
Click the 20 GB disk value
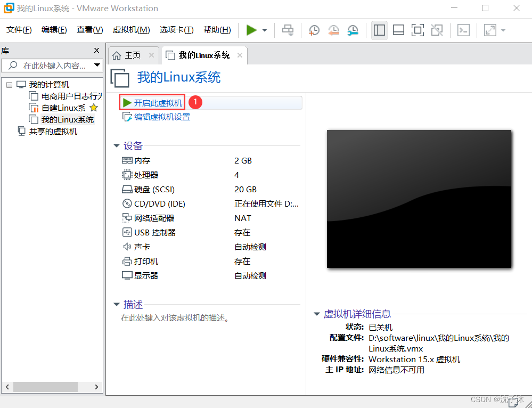[245, 190]
